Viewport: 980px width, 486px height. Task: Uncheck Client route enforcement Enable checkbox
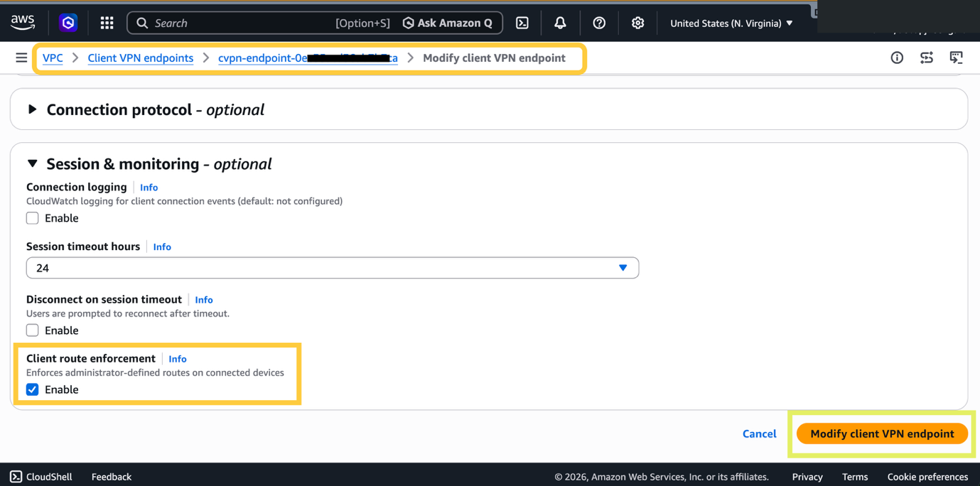pos(33,389)
